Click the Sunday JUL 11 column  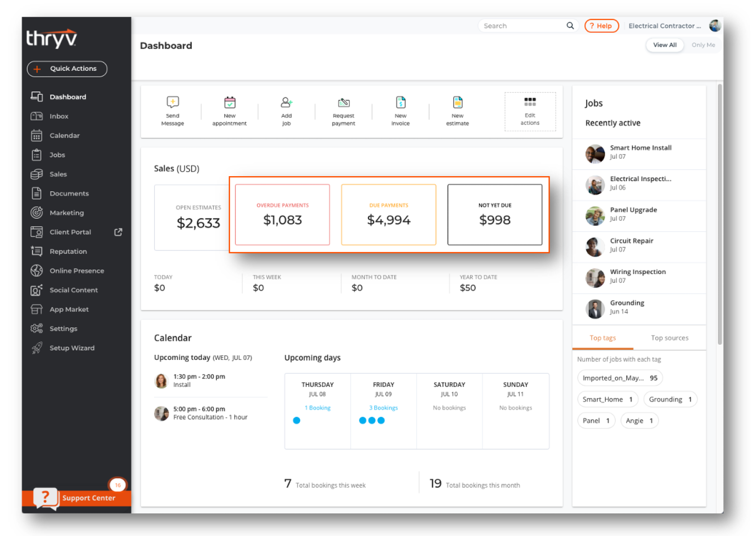tap(516, 411)
